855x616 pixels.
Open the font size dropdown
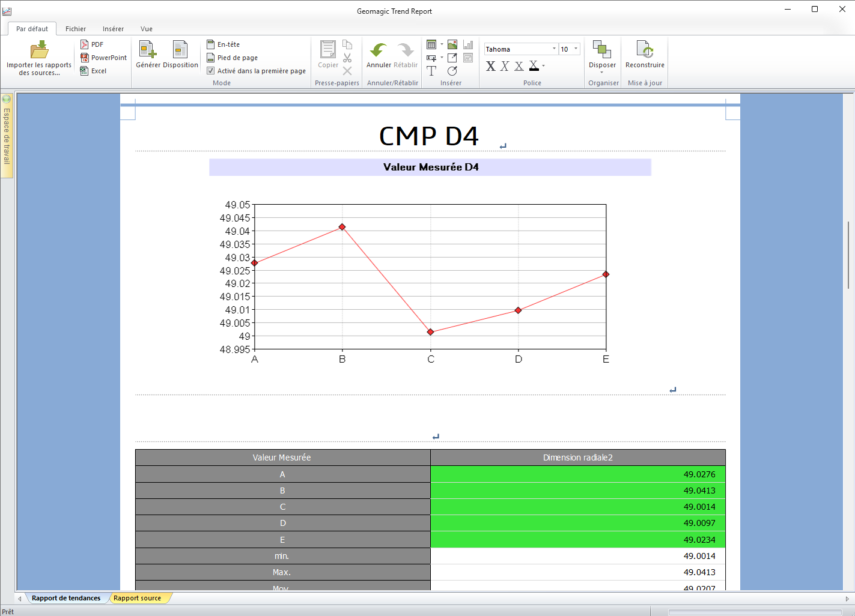coord(576,49)
